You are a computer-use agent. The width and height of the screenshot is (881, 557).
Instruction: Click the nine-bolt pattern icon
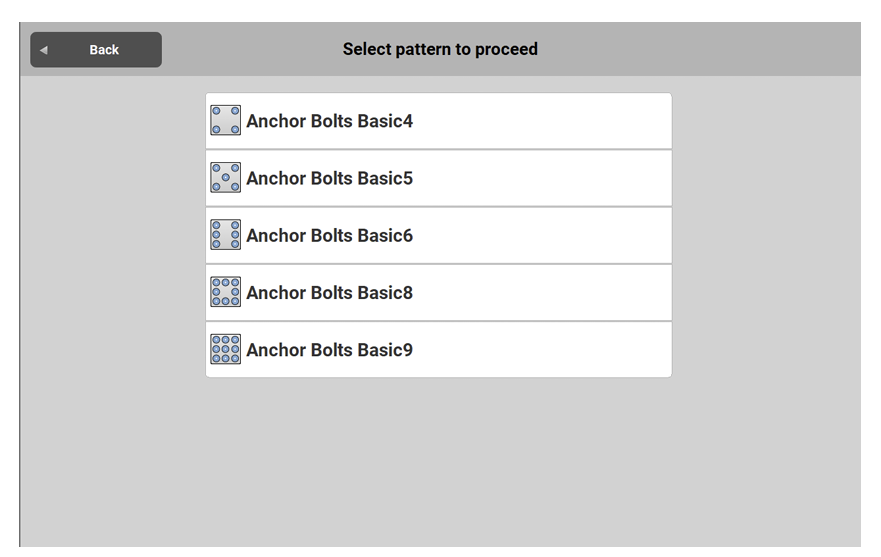pos(225,349)
